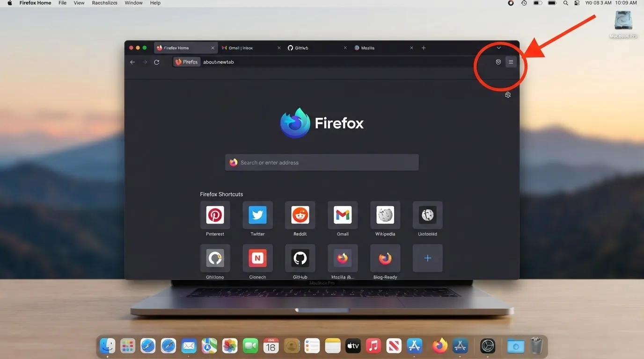This screenshot has width=644, height=359.
Task: Open News from the dock
Action: [394, 346]
